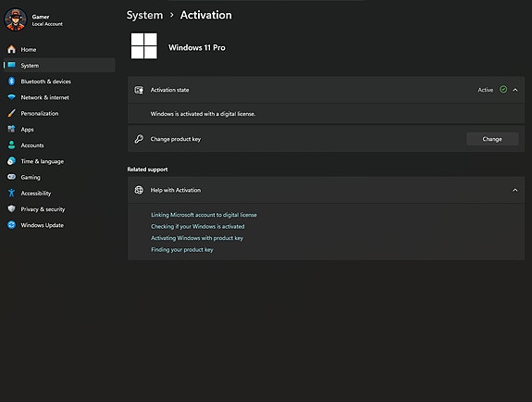Click the Gamer profile avatar picture

click(x=16, y=19)
